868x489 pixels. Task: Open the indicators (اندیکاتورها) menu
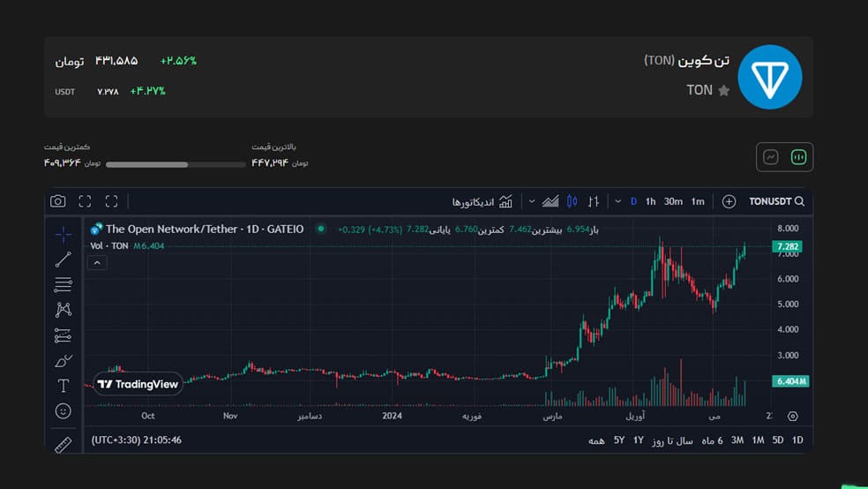(x=483, y=201)
